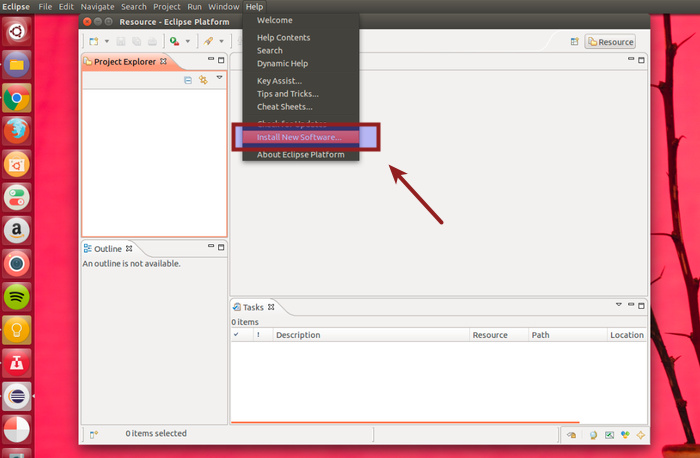This screenshot has width=700, height=458.
Task: Click the '0 items selected' status text
Action: [x=156, y=433]
